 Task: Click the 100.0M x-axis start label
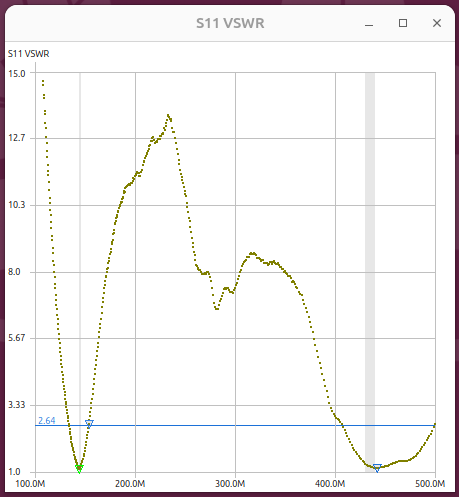point(30,483)
